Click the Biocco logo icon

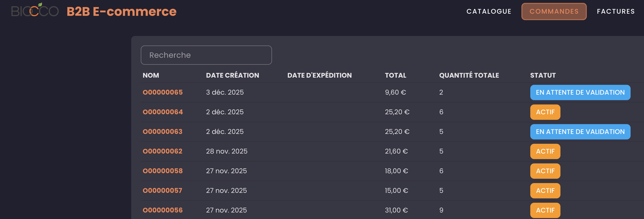35,11
